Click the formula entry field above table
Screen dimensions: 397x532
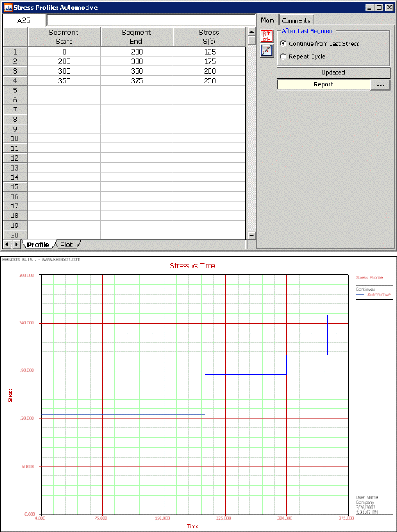[151, 20]
